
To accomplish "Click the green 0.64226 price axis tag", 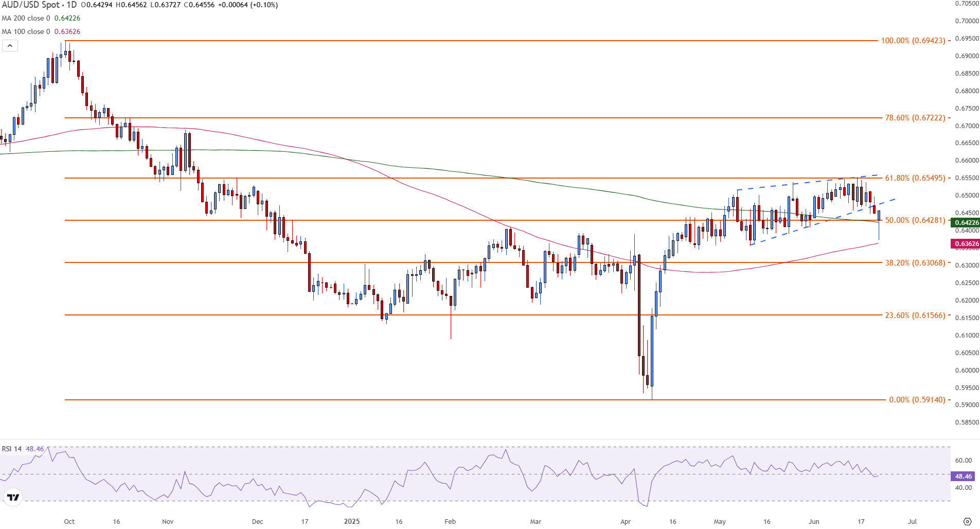I will [966, 223].
